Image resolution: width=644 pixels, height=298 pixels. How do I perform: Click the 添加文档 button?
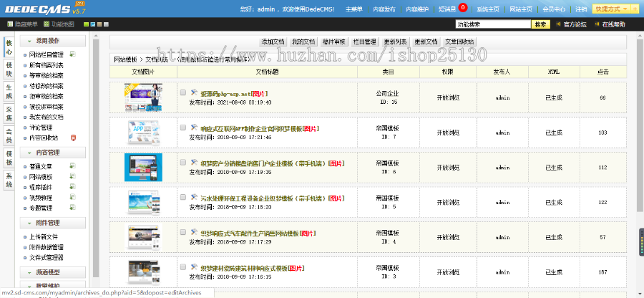click(x=273, y=42)
